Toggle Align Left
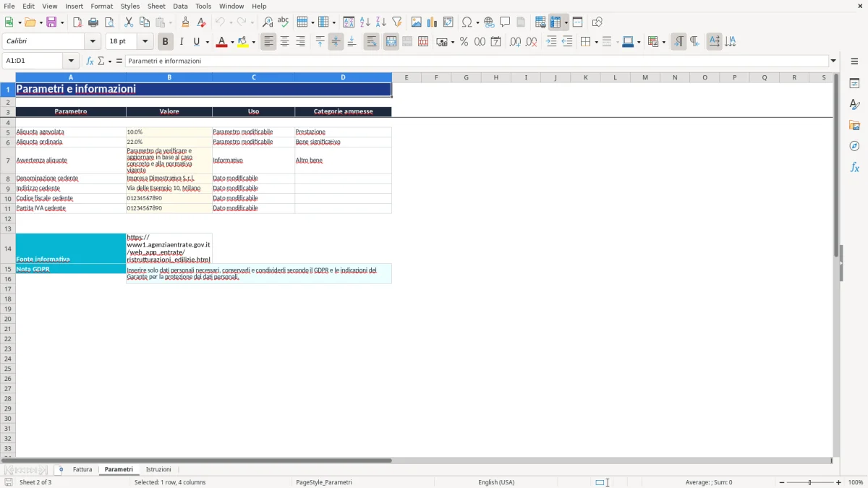 point(268,42)
